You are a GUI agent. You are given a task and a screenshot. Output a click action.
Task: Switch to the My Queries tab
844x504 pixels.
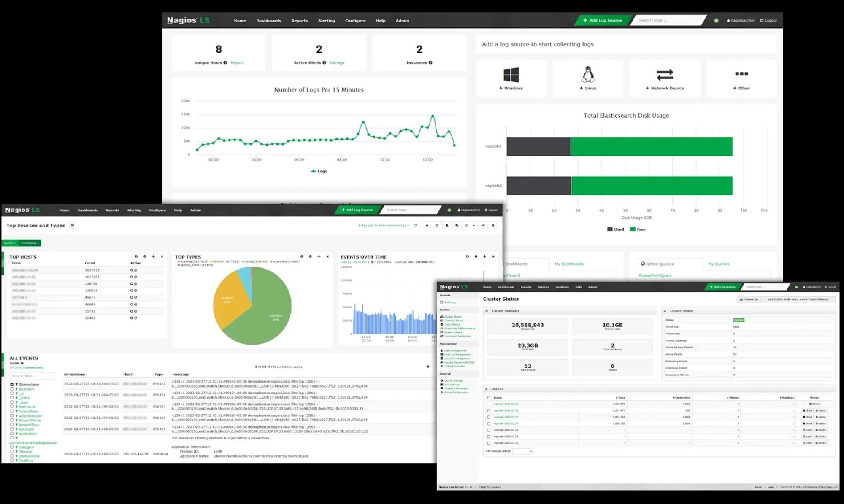pyautogui.click(x=719, y=264)
